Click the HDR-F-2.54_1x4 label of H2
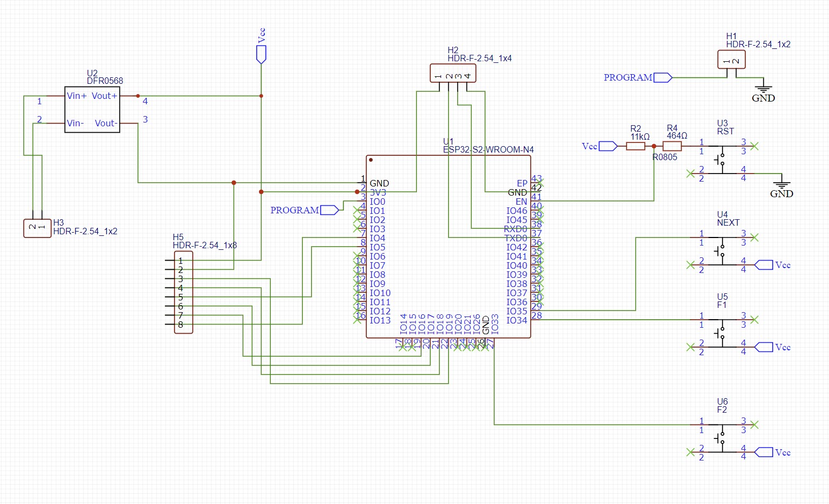Viewport: 829px width, 504px height. [479, 59]
